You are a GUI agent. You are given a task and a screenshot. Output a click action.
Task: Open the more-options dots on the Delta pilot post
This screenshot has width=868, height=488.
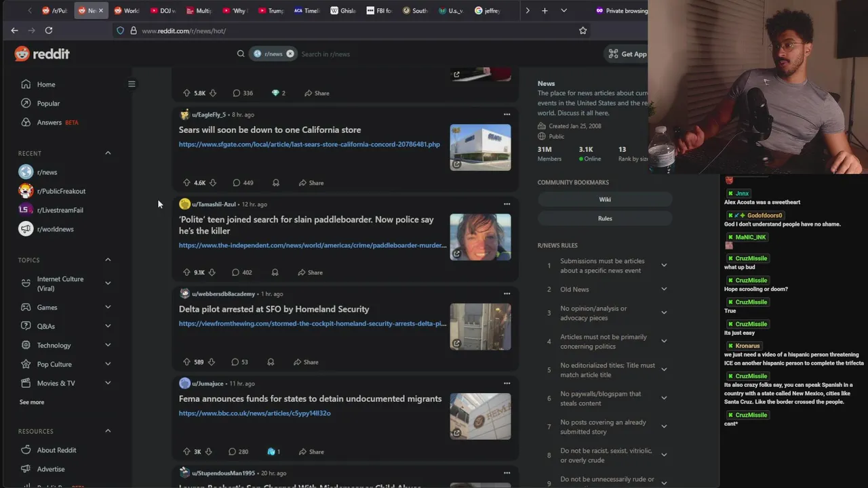coord(507,293)
